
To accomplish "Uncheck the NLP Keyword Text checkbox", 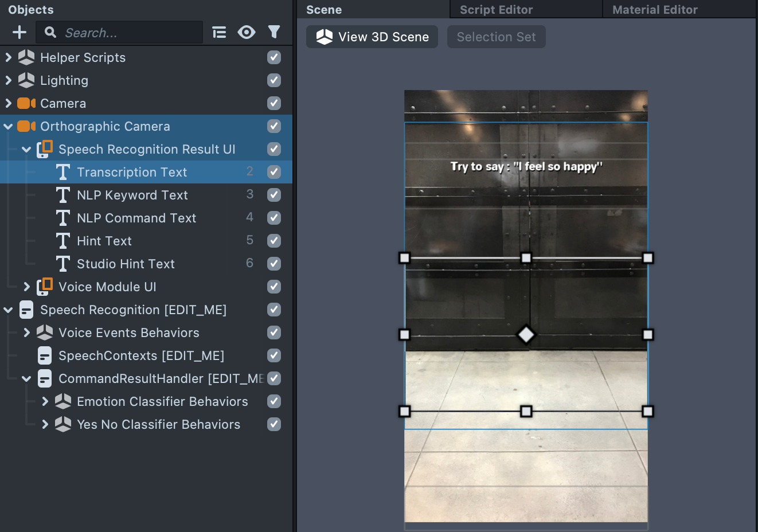I will click(x=274, y=195).
